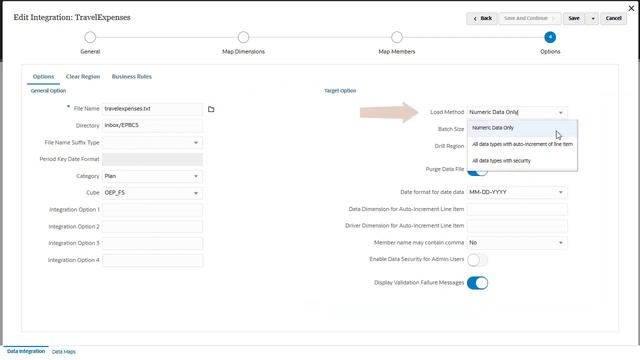
Task: Open the file browser folder icon
Action: pyautogui.click(x=211, y=109)
